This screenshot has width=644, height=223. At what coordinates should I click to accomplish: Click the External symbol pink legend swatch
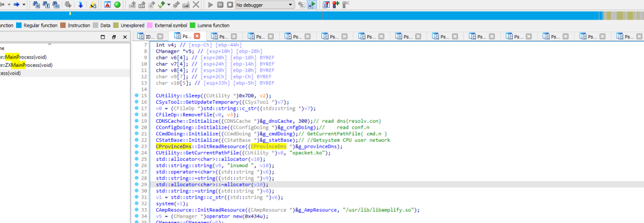point(150,26)
